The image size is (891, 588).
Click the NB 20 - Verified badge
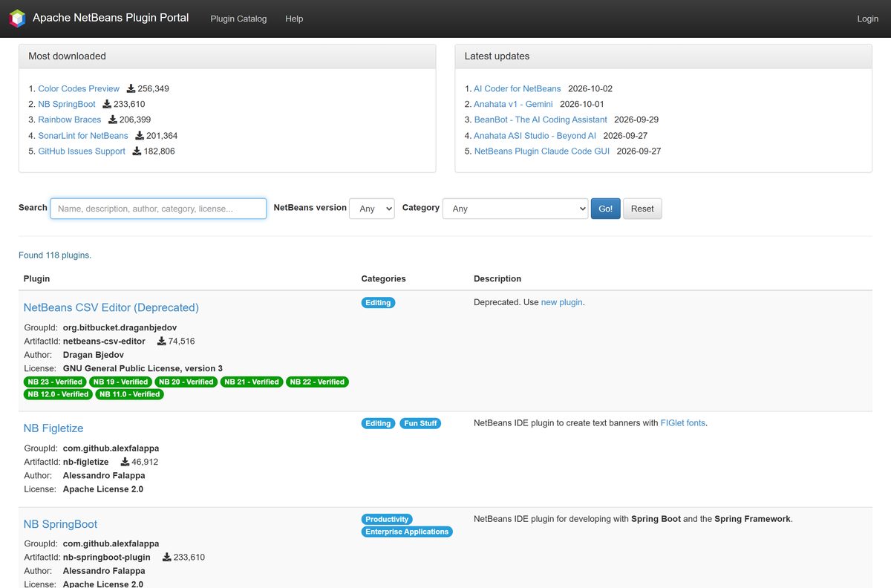pyautogui.click(x=186, y=382)
